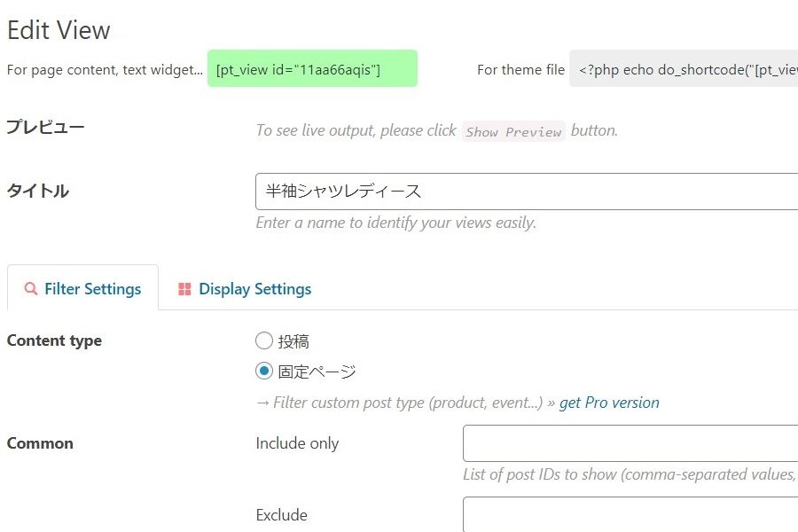Click the Content type section label
This screenshot has width=798, height=532.
[54, 340]
